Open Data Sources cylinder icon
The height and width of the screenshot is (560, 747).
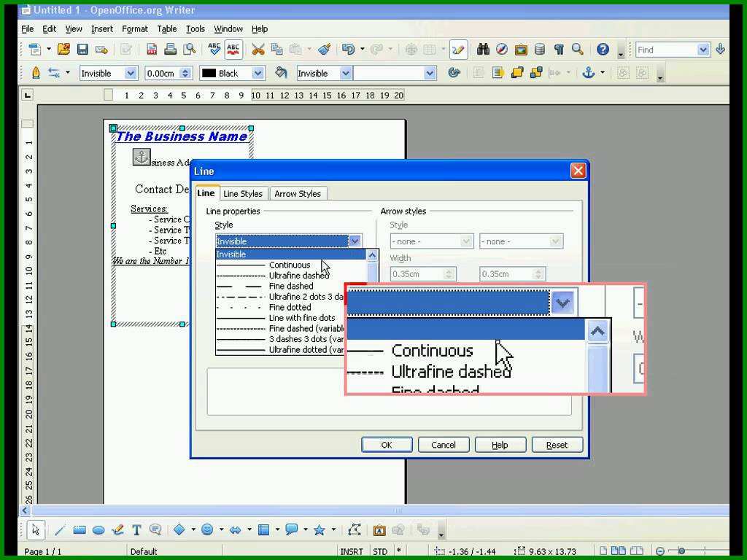coord(540,49)
